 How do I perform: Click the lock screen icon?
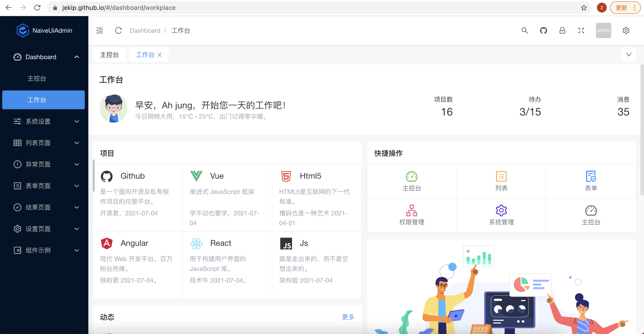pos(562,30)
